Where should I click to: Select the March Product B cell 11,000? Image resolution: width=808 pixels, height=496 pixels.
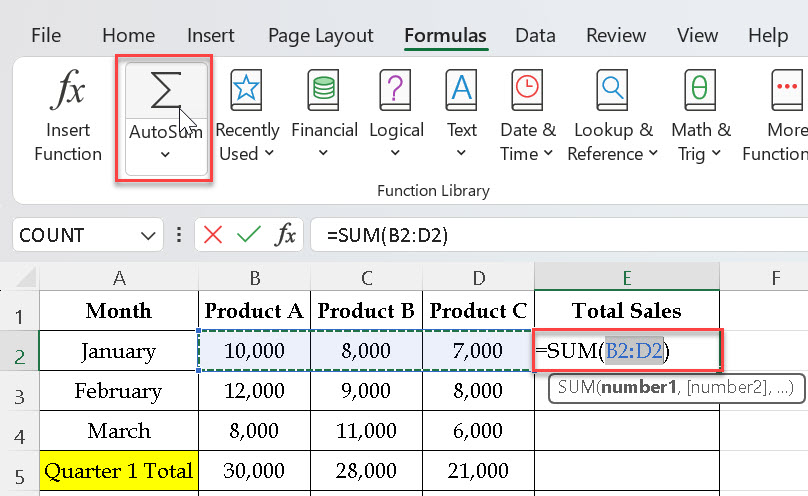(366, 431)
